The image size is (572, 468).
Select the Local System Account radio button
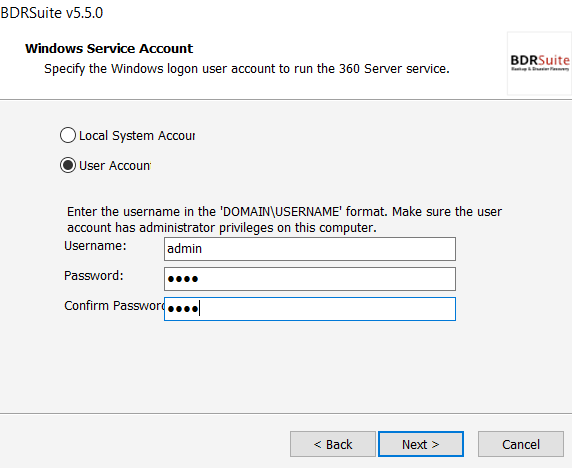pyautogui.click(x=68, y=135)
